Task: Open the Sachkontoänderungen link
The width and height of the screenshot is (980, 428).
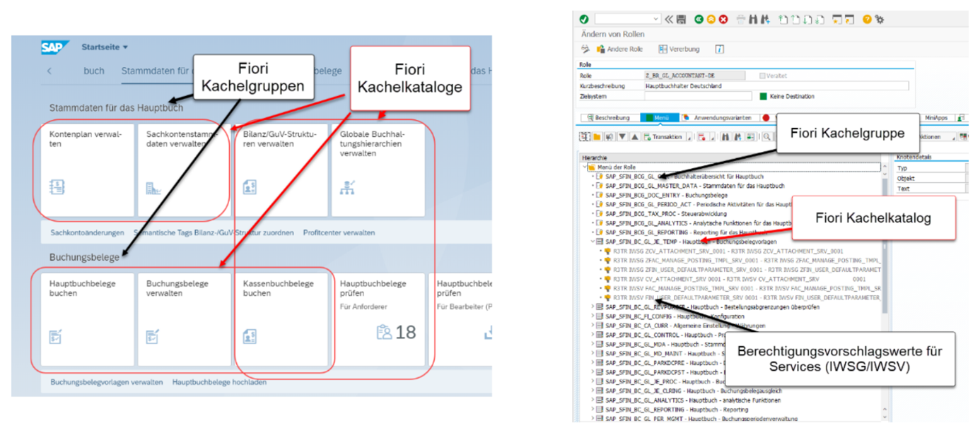Action: tap(88, 232)
